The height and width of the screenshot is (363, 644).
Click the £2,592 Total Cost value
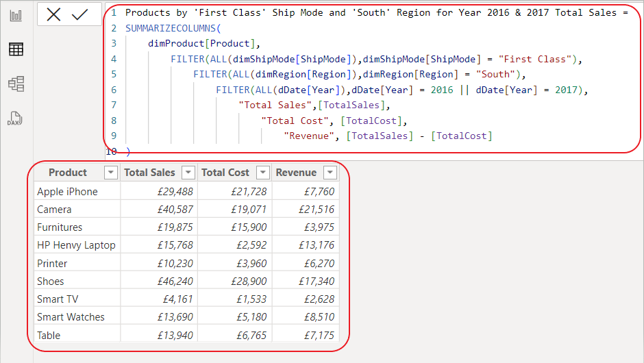251,245
